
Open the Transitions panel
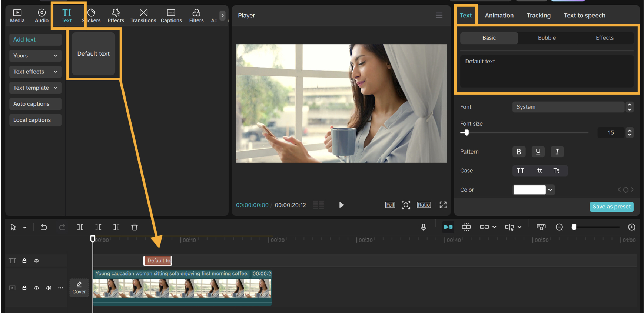[143, 16]
